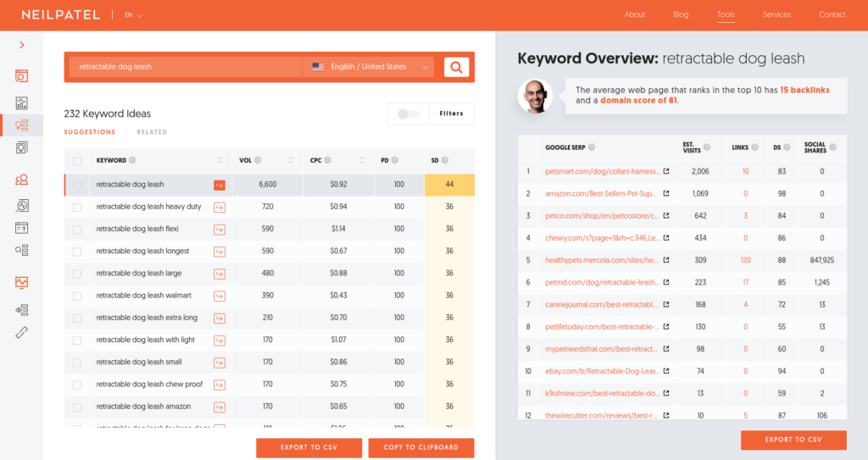Open the lightbulb document icon in sidebar
This screenshot has width=868, height=460.
(21, 147)
